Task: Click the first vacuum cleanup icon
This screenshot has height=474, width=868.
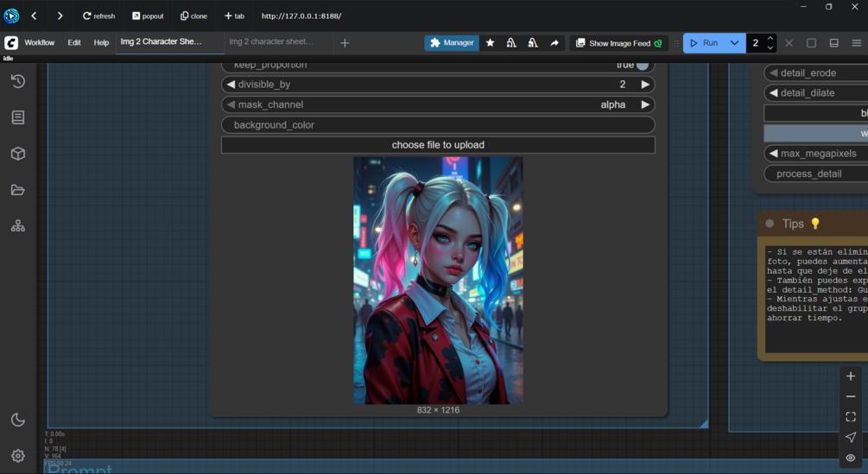Action: click(511, 42)
